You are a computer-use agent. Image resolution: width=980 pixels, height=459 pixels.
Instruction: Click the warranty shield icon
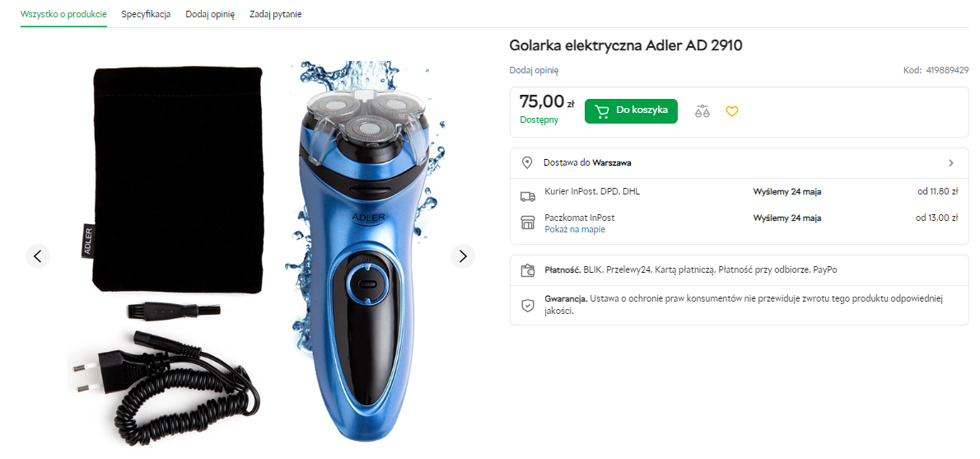[x=528, y=305]
